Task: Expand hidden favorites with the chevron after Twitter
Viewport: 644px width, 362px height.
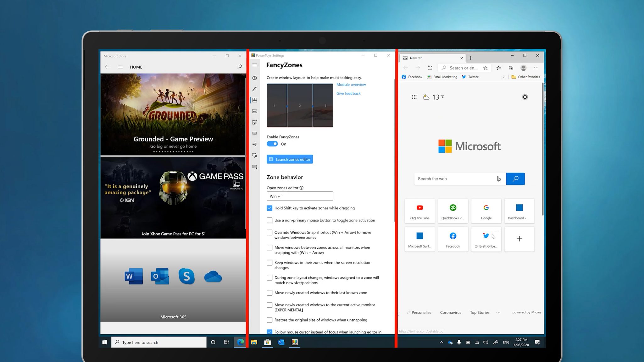Action: 503,77
